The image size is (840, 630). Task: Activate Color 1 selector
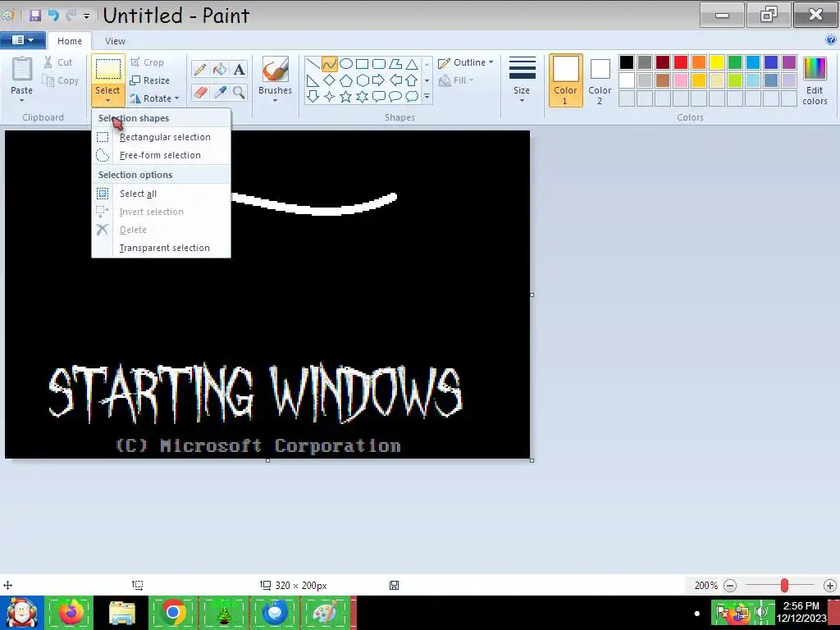point(566,80)
